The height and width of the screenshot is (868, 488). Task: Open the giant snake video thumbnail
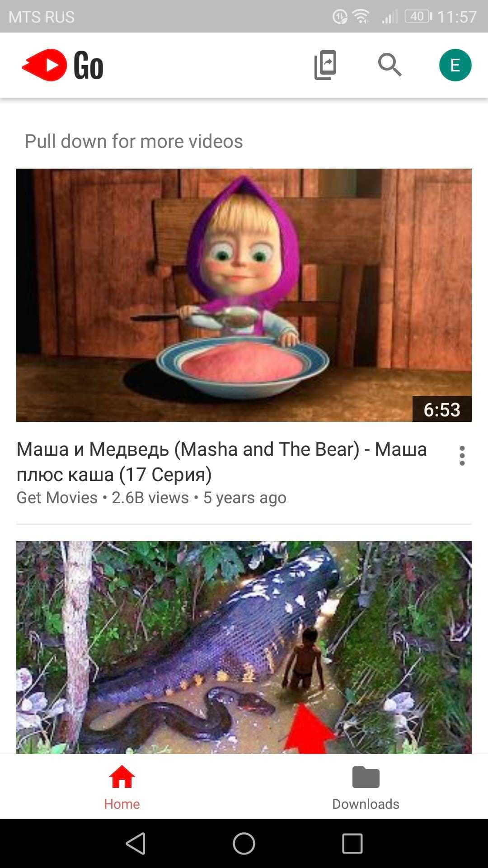tap(244, 647)
